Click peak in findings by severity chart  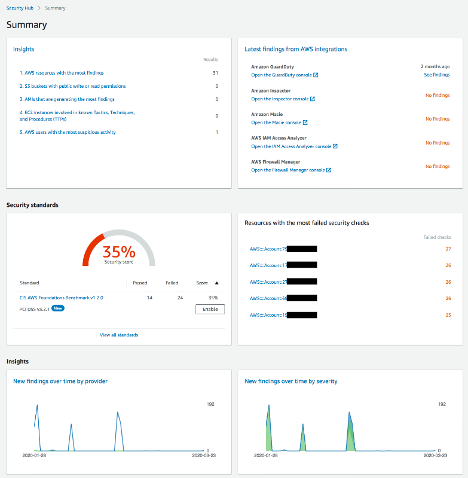coord(269,406)
